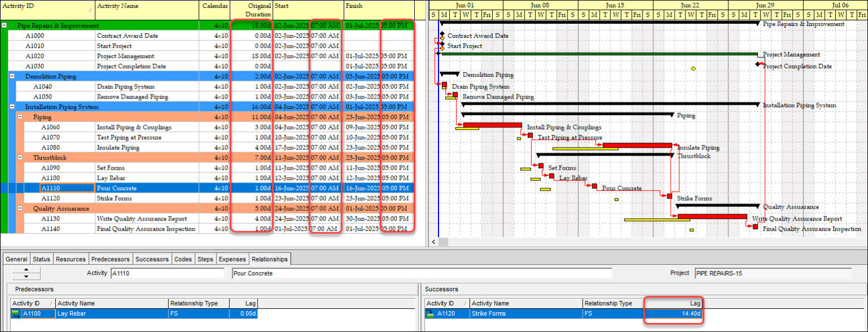Open the Resources tab

coord(71,259)
